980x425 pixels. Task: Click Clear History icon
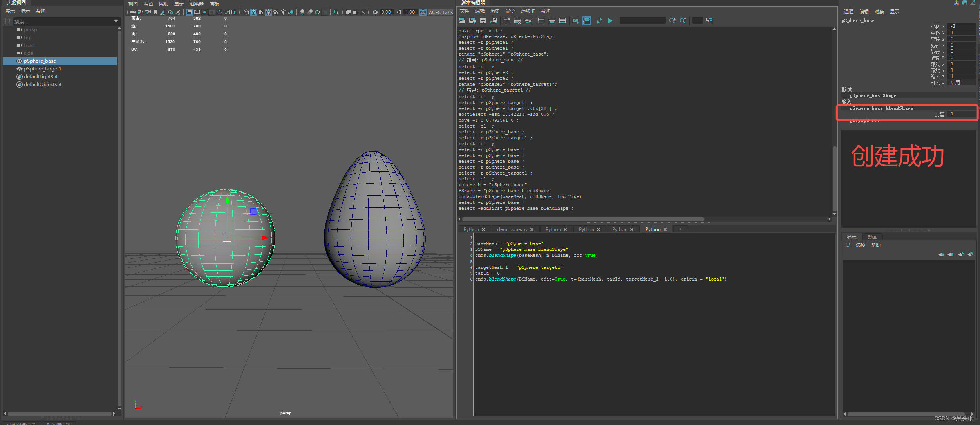coord(507,21)
